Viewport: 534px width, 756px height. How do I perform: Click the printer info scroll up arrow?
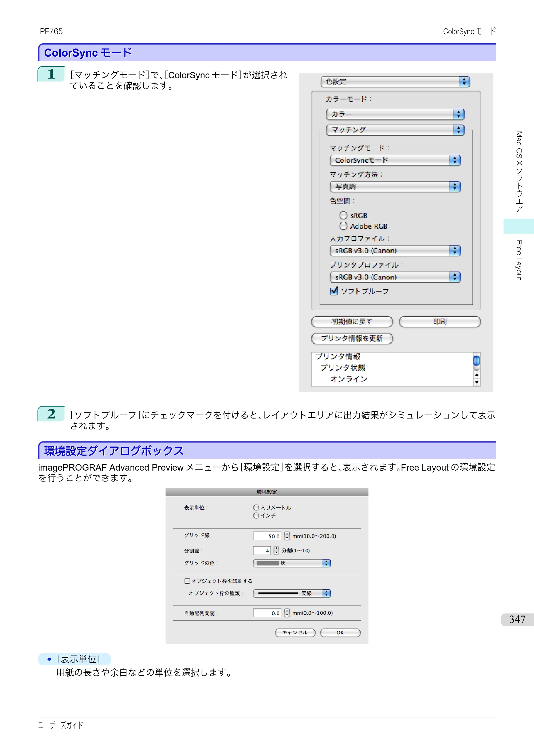(476, 375)
